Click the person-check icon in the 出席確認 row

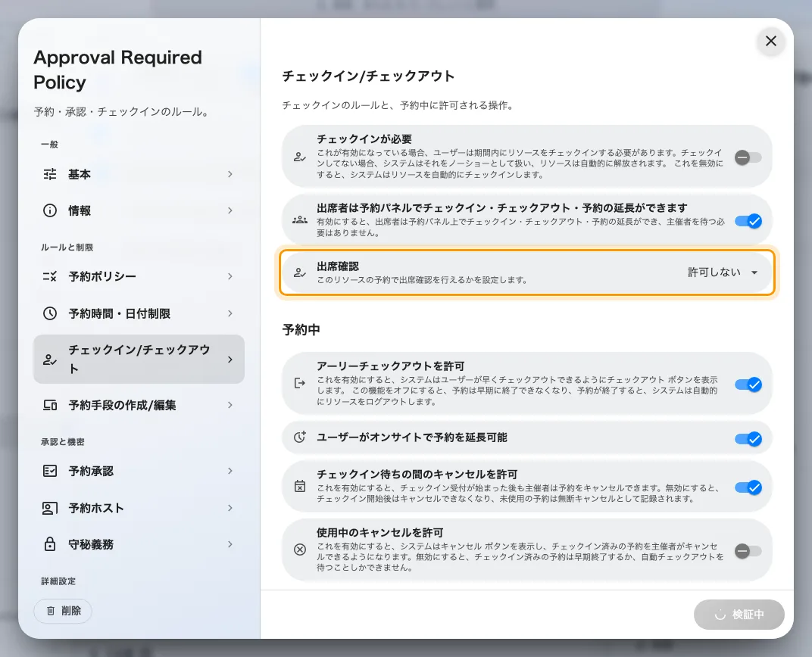click(300, 272)
